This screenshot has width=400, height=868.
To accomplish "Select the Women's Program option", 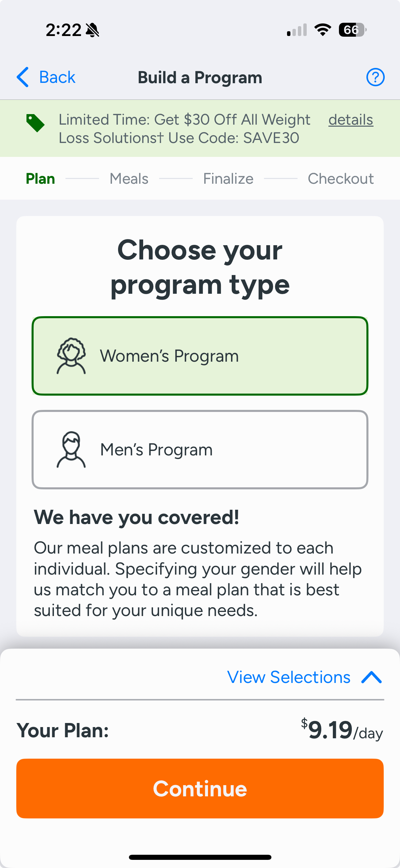I will (200, 356).
